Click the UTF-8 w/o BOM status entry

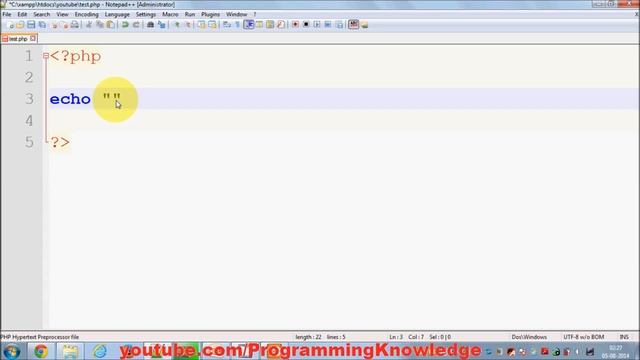[584, 337]
